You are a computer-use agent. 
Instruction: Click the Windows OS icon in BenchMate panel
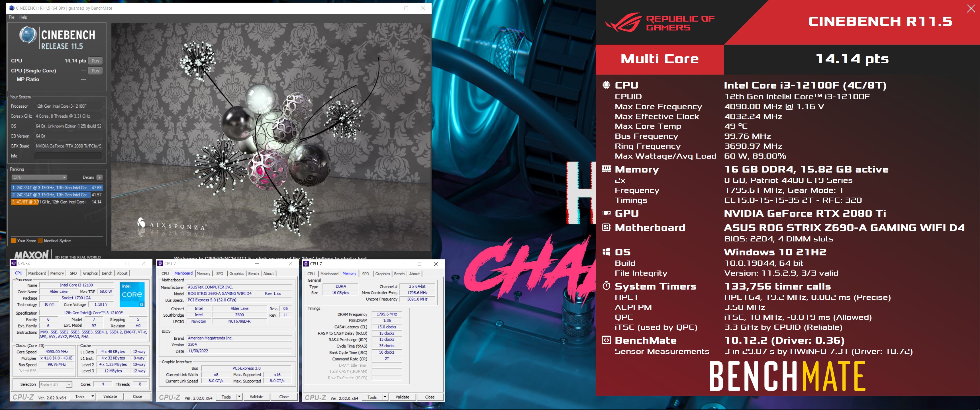click(607, 252)
